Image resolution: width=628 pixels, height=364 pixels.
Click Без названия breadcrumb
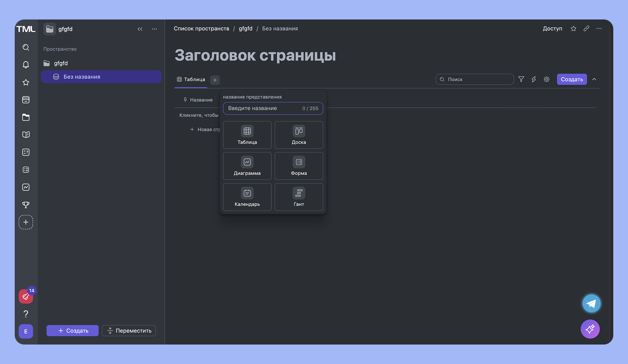point(280,29)
